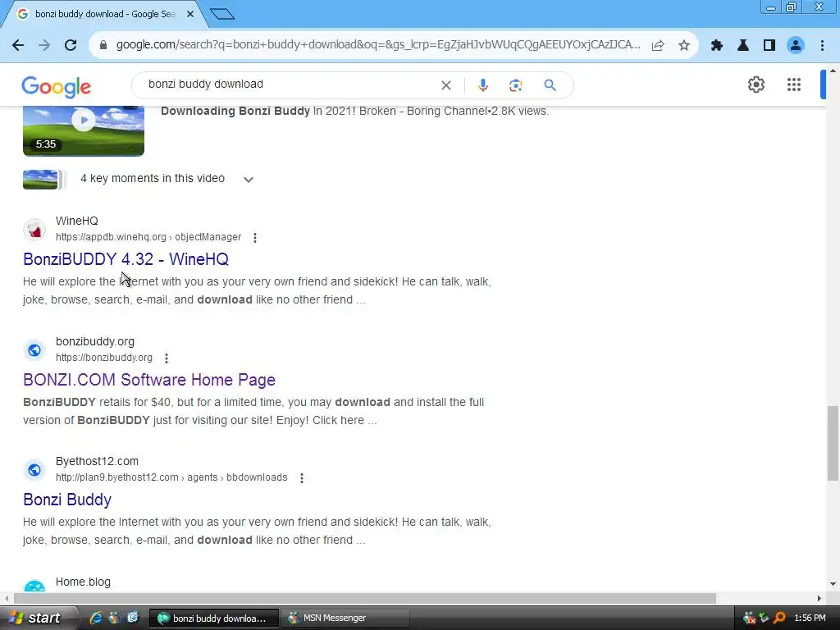The image size is (840, 630).
Task: Click the Byethost12.com globe favicon
Action: click(34, 470)
